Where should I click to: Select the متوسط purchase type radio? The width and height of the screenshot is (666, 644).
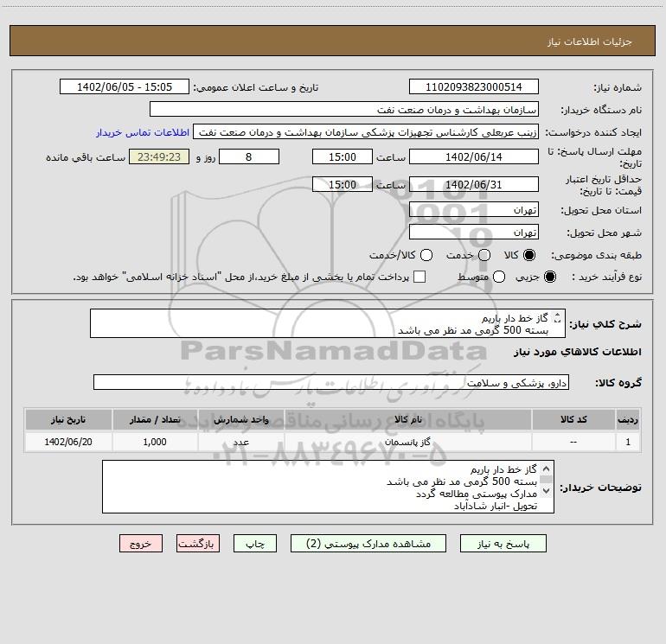point(499,277)
